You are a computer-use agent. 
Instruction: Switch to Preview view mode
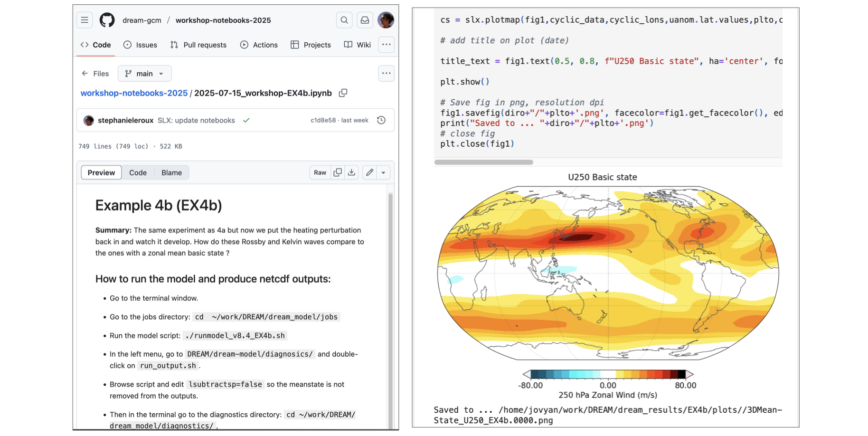click(x=101, y=172)
